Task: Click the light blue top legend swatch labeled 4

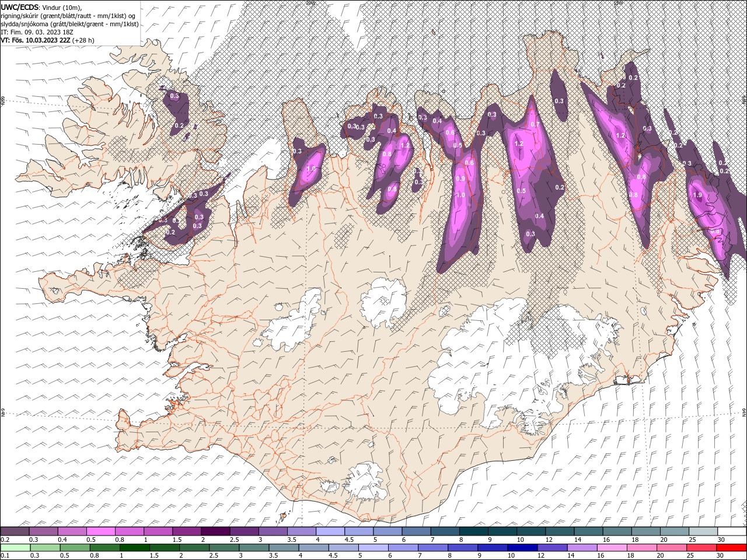Action: coord(329,531)
